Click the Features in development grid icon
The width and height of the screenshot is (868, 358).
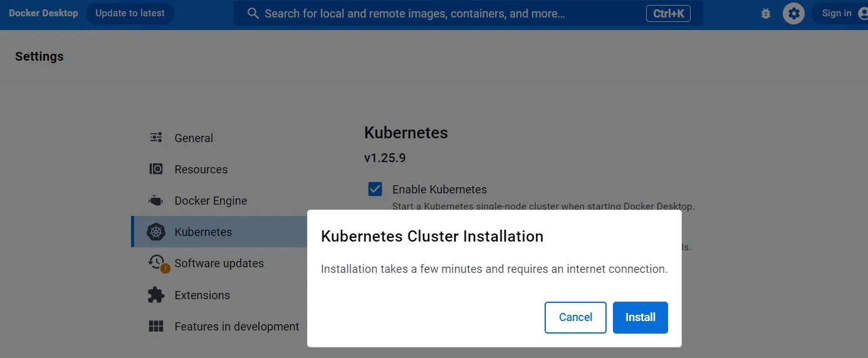(x=156, y=326)
